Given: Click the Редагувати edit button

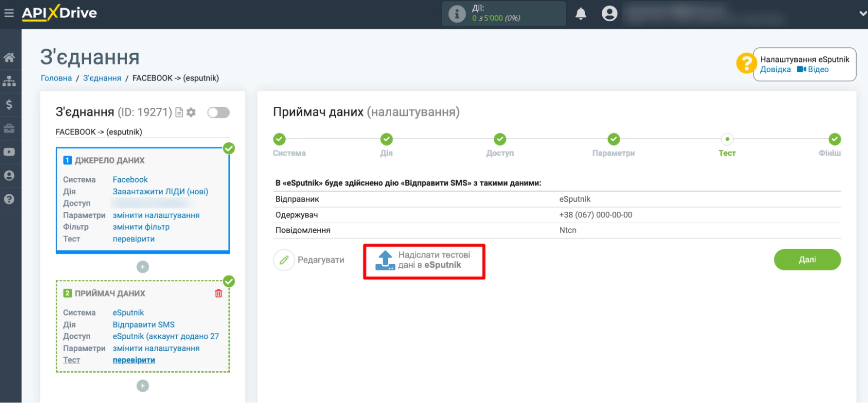Looking at the screenshot, I should [x=309, y=260].
